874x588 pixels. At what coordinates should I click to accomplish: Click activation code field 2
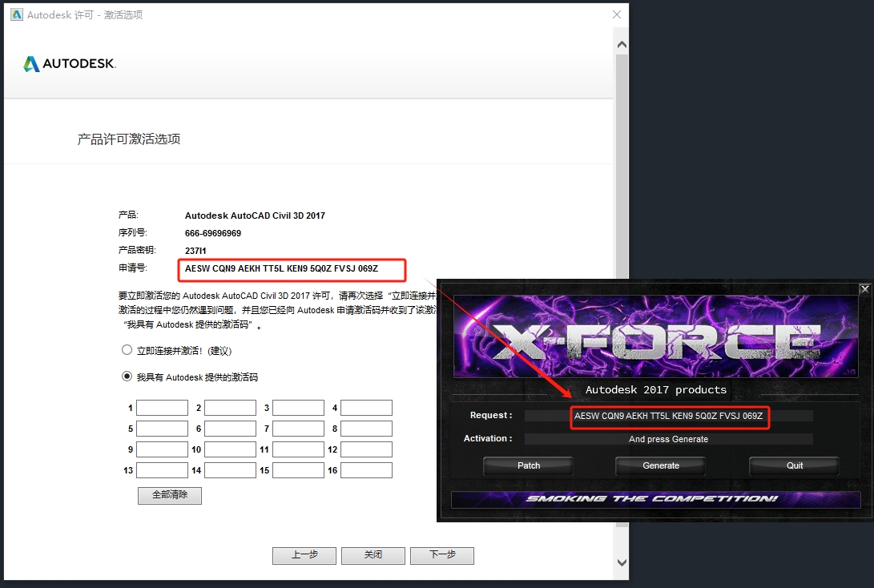point(230,408)
